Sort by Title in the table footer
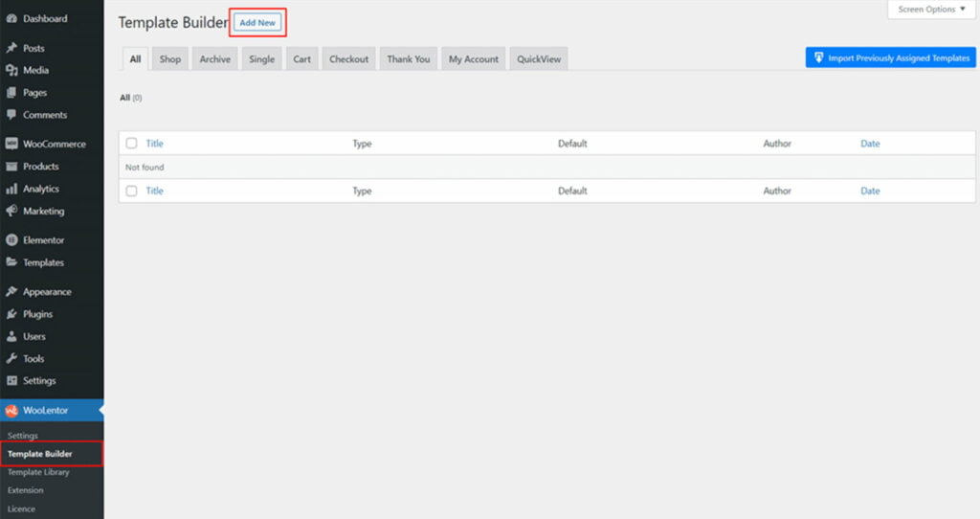This screenshot has width=980, height=519. (154, 191)
